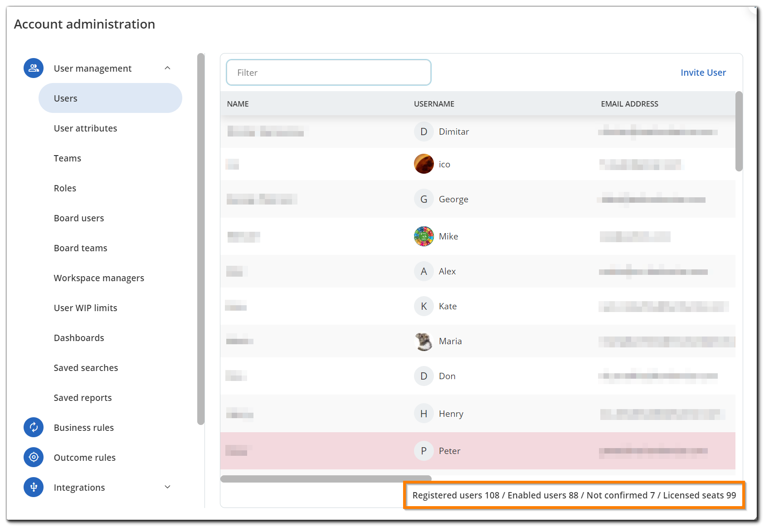Click the horizontal table scrollbar
Screen dimensions: 769x532
326,479
